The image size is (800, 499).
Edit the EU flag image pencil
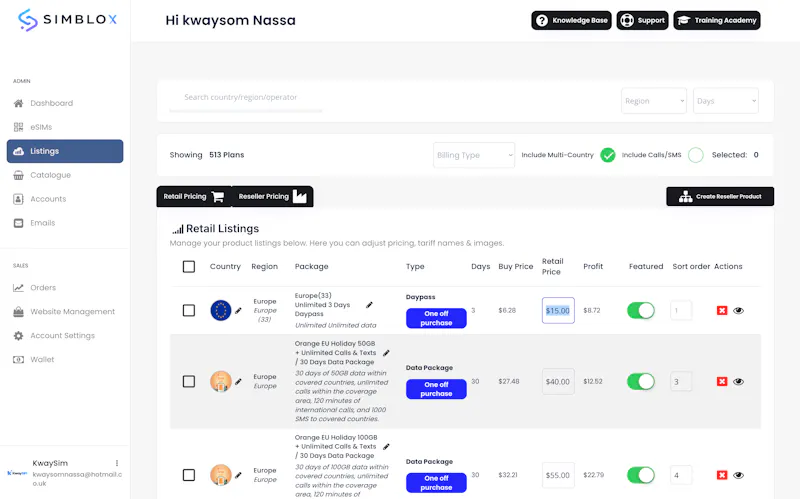(x=238, y=310)
